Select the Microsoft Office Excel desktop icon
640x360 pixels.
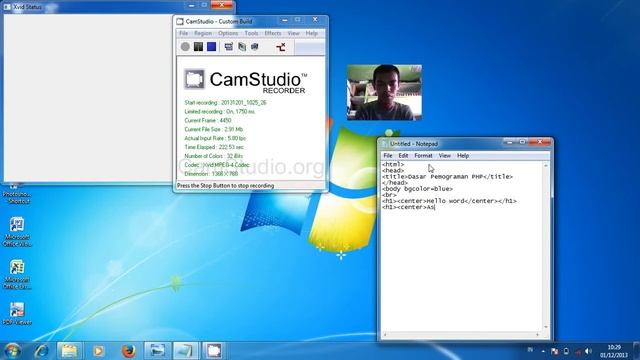[17, 275]
